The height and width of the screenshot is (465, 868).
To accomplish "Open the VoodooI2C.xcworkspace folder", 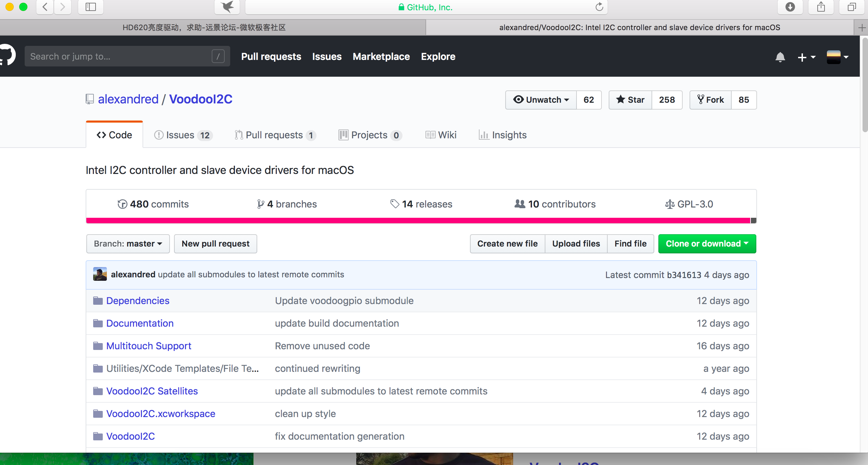I will tap(161, 414).
